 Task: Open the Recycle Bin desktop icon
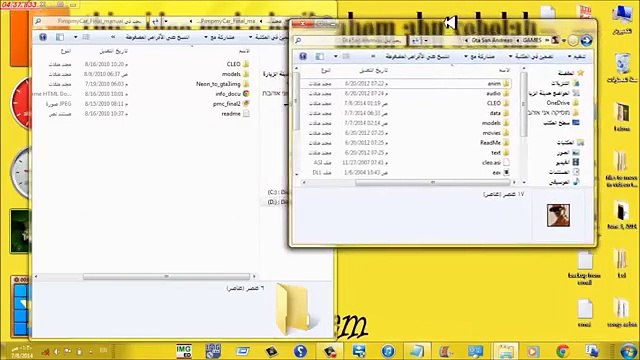pos(622,68)
